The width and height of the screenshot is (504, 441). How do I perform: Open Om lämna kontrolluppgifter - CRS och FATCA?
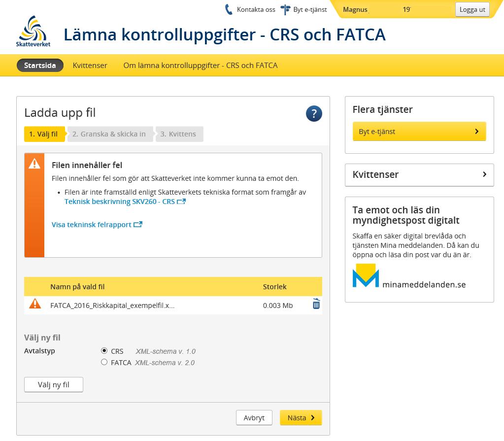pos(200,65)
